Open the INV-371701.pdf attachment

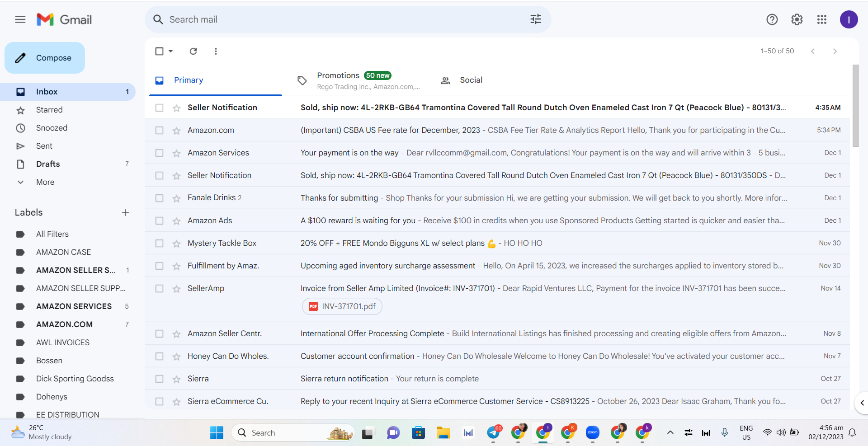342,306
